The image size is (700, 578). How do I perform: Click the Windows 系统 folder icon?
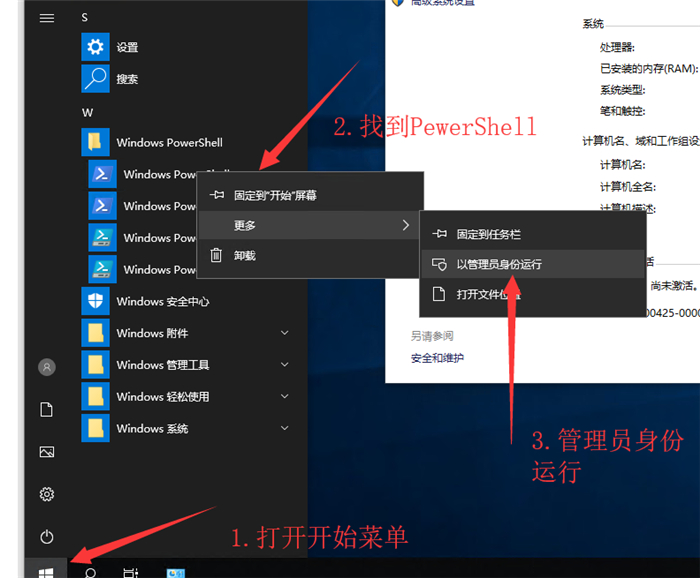[x=95, y=428]
